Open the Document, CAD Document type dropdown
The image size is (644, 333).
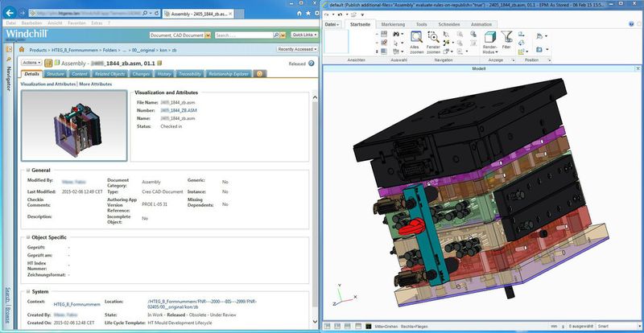coord(181,35)
